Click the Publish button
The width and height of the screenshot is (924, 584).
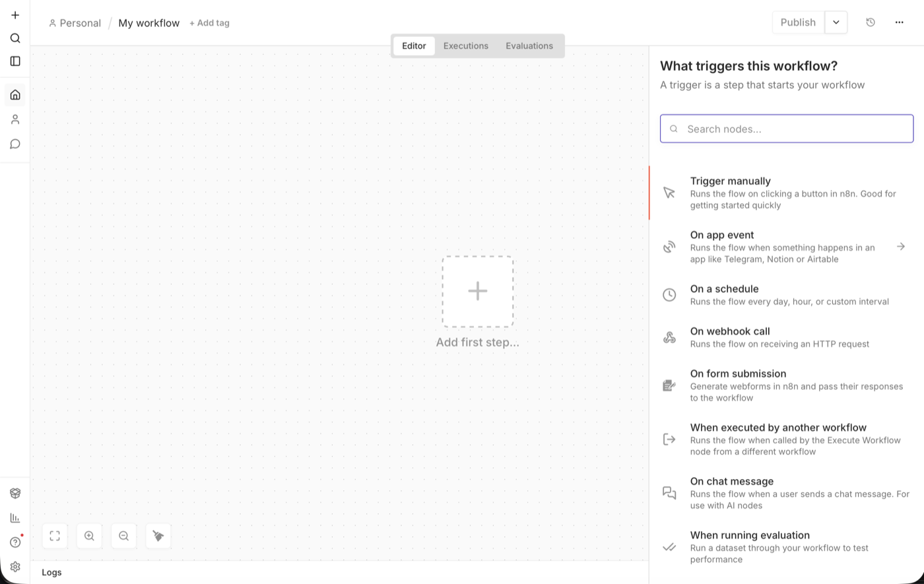pos(798,22)
